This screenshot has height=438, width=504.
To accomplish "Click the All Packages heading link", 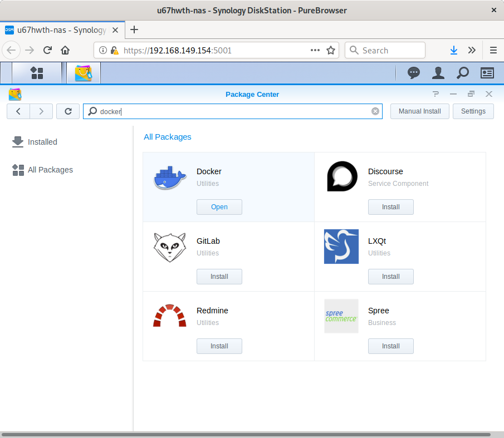I will (168, 137).
